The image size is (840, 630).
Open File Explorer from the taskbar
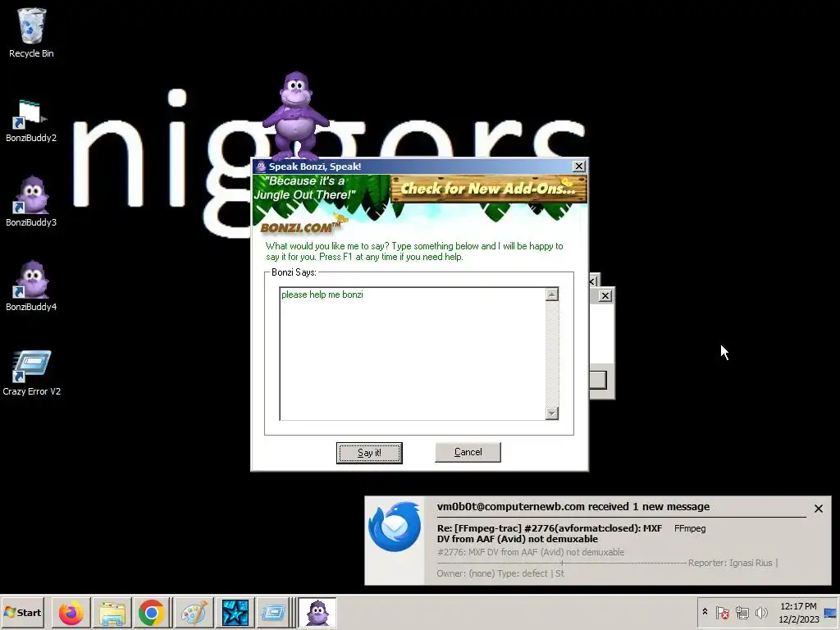112,612
